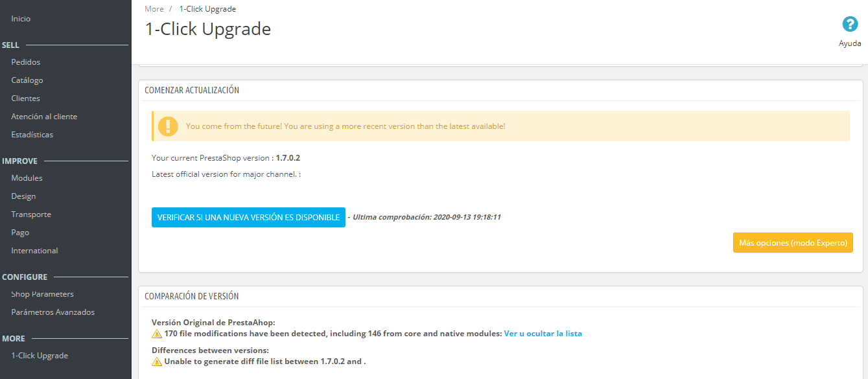Image resolution: width=868 pixels, height=379 pixels.
Task: Open Estadísticas page
Action: (32, 135)
